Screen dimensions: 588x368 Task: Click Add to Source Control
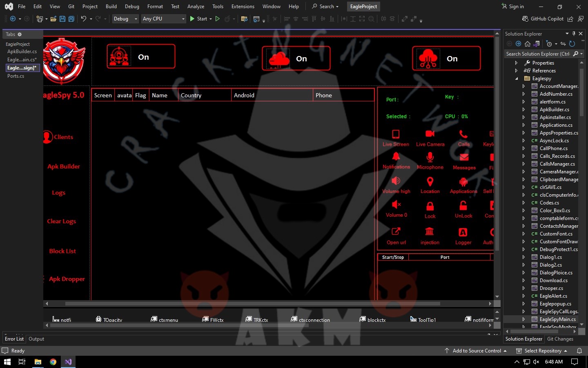click(476, 351)
